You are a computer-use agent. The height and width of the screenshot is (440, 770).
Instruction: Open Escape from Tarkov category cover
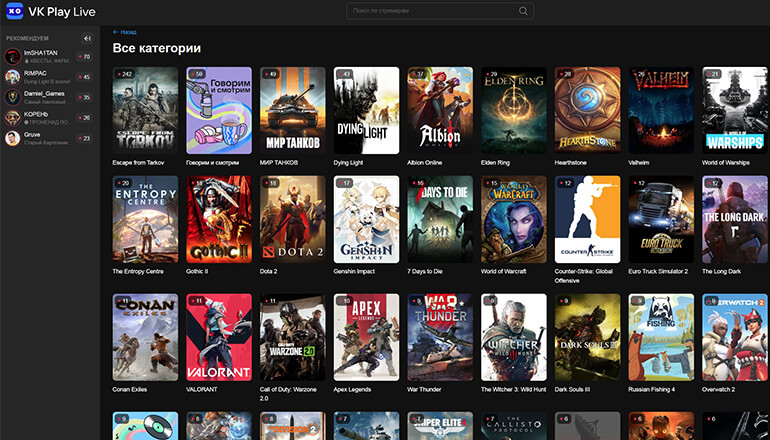click(x=145, y=110)
